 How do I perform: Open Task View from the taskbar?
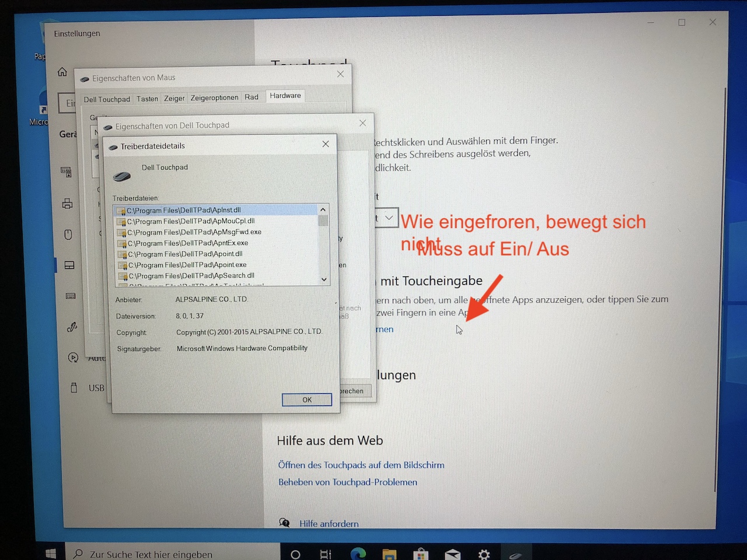326,554
